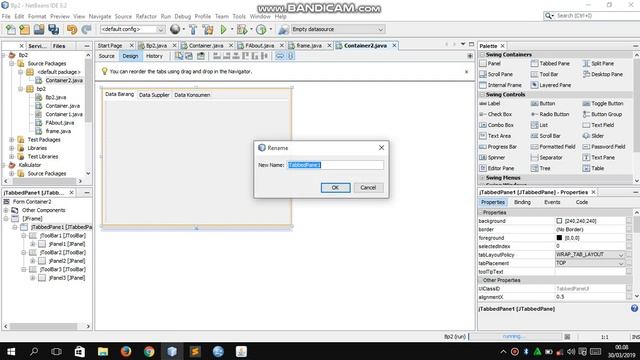The height and width of the screenshot is (360, 640).
Task: Switch to the Events properties tab
Action: [x=552, y=202]
